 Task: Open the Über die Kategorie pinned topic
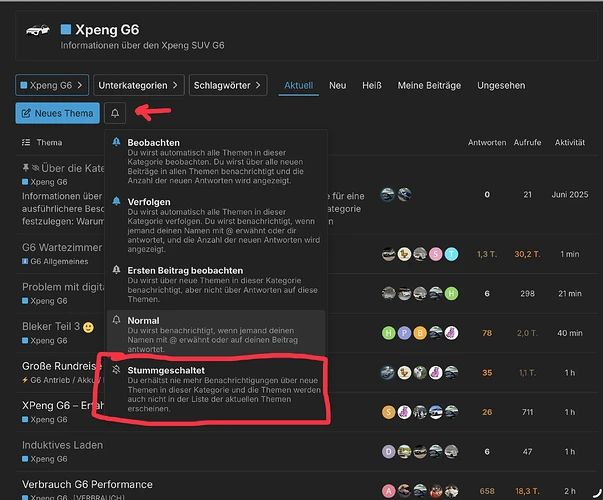point(72,168)
